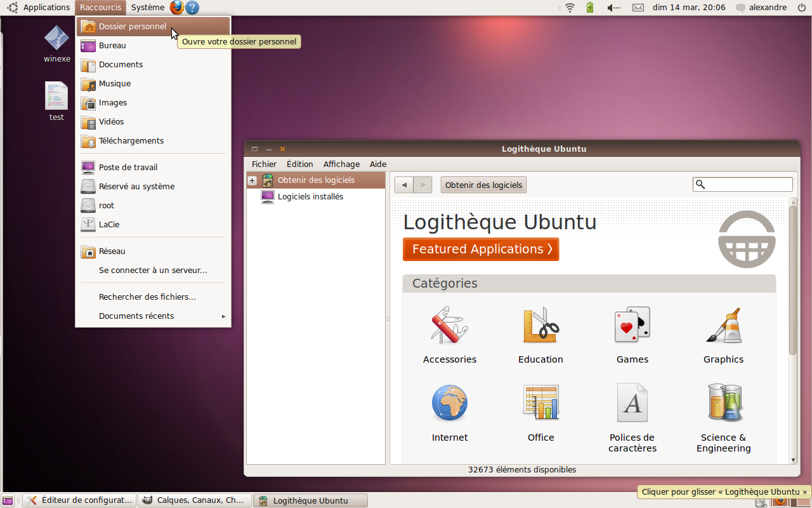Select Obtenir des logiciels in the sidebar
Image resolution: width=812 pixels, height=508 pixels.
pyautogui.click(x=316, y=180)
